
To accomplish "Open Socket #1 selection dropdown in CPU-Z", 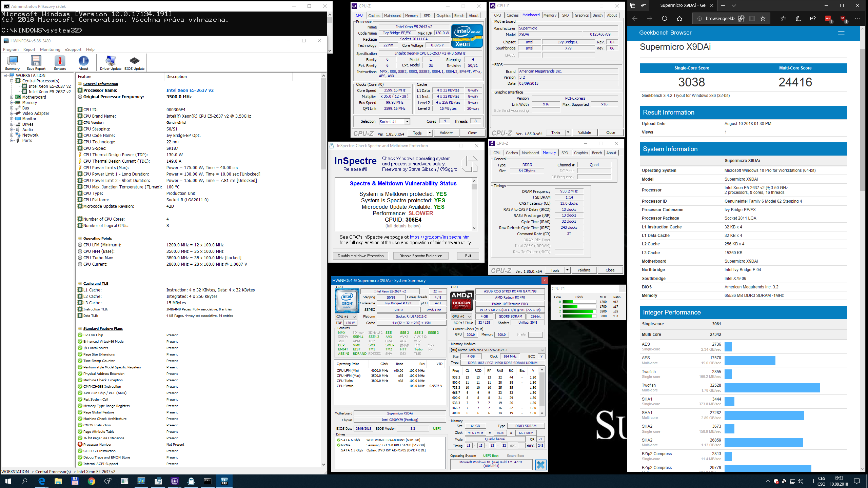I will tap(407, 122).
